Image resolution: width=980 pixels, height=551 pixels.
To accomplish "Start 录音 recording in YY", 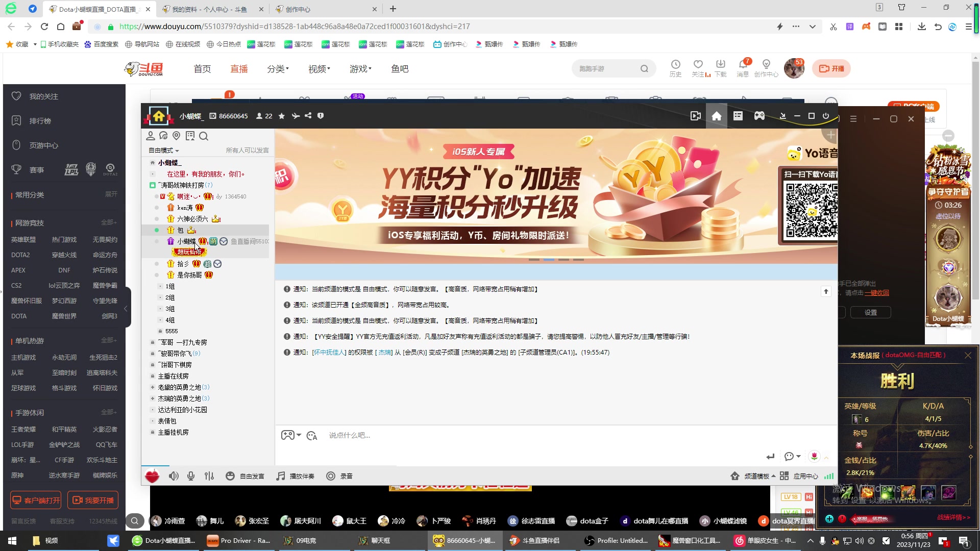I will [x=339, y=476].
